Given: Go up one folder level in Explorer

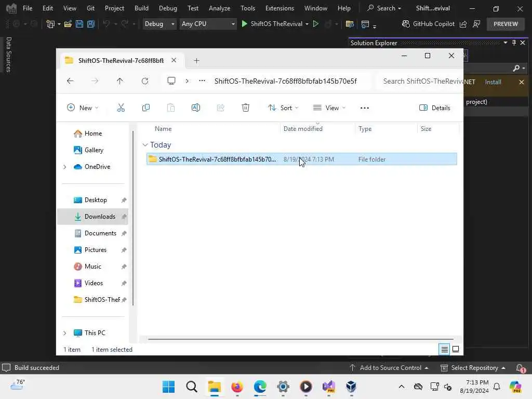Looking at the screenshot, I should point(120,81).
